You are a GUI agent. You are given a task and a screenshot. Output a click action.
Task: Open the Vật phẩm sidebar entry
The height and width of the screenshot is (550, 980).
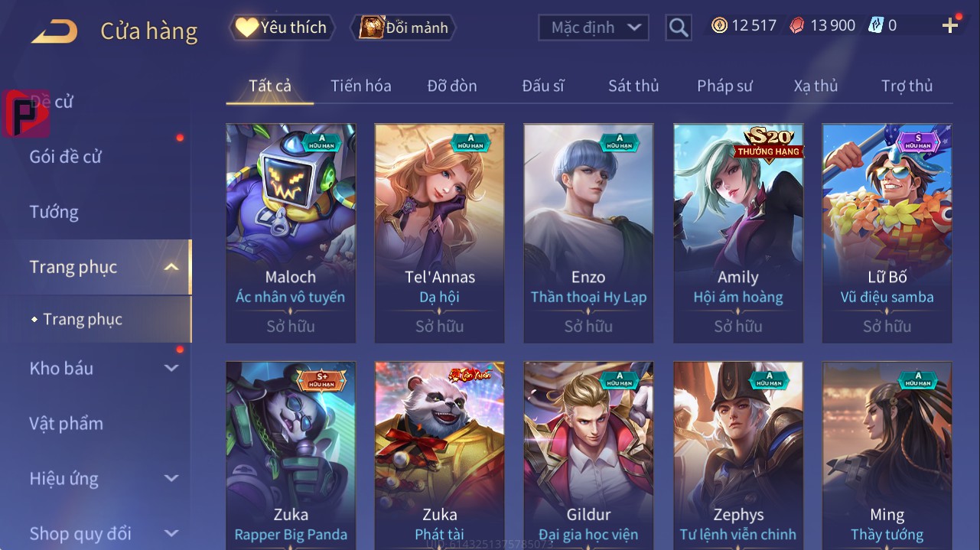coord(66,423)
